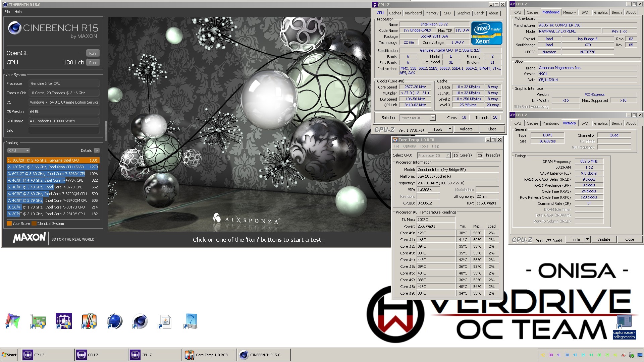The height and width of the screenshot is (362, 644).
Task: Click Close button in CPU-Z Memory window
Action: pyautogui.click(x=630, y=239)
